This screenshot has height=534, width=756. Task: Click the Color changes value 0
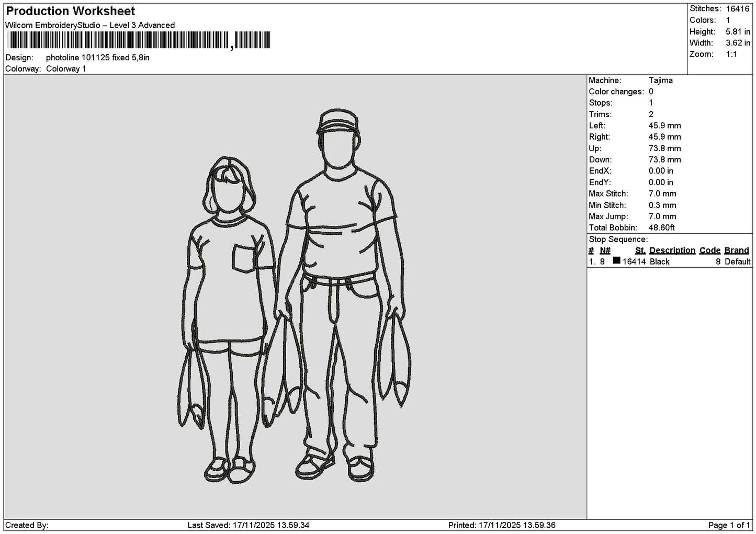pos(651,92)
